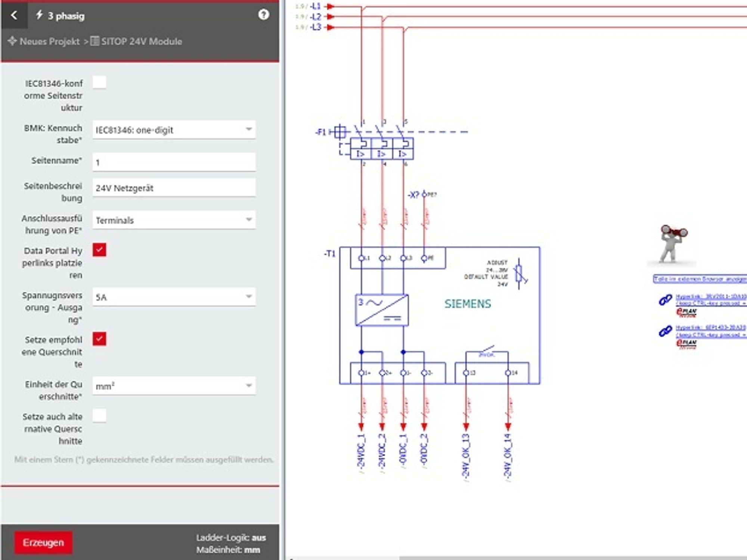747x560 pixels.
Task: Click the SIEMENS label in schematic
Action: (468, 304)
